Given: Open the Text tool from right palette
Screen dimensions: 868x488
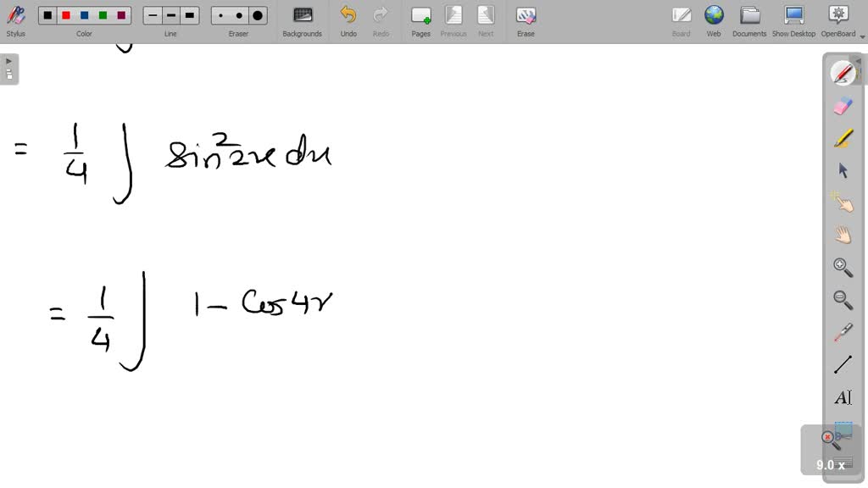Looking at the screenshot, I should tap(843, 396).
